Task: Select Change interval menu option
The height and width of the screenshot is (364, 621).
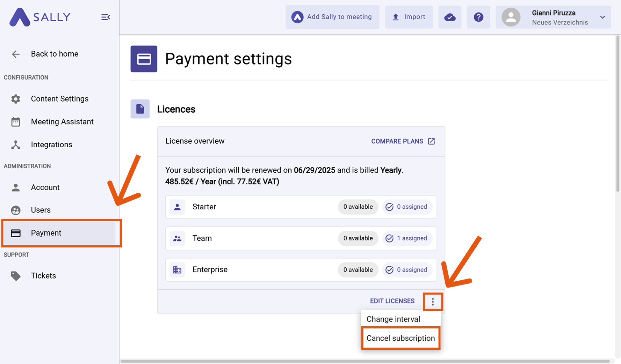Action: (x=401, y=319)
